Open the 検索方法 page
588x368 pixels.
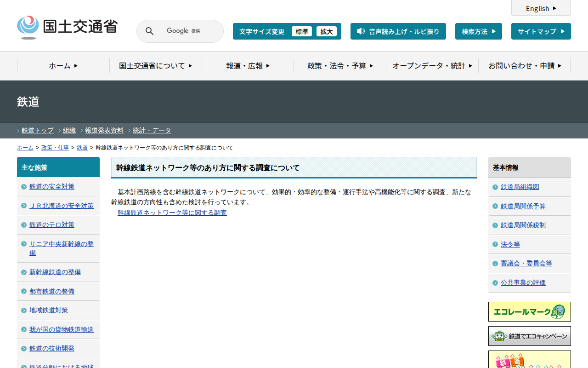[x=479, y=31]
